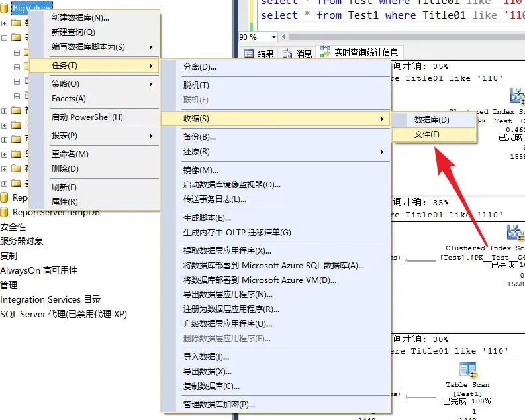Click the ReportServerTempDB database icon
Viewport: 525px width, 420px height.
click(x=4, y=212)
